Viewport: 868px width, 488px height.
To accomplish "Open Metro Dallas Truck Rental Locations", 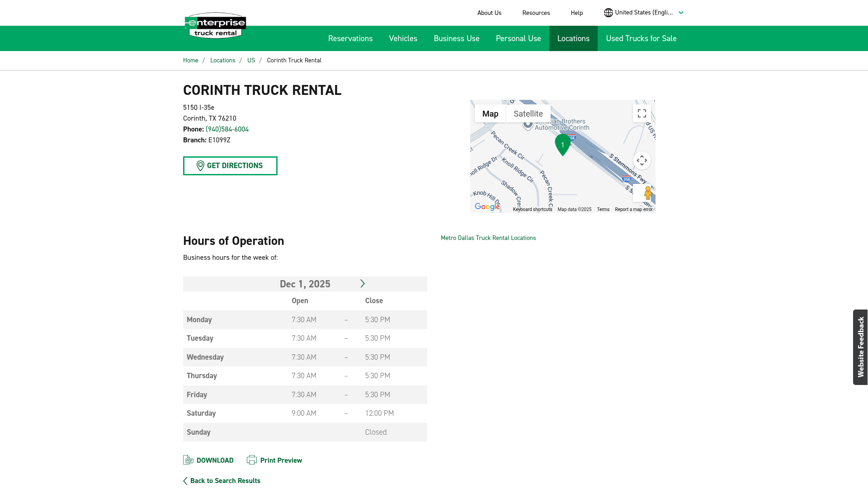I will [x=488, y=238].
